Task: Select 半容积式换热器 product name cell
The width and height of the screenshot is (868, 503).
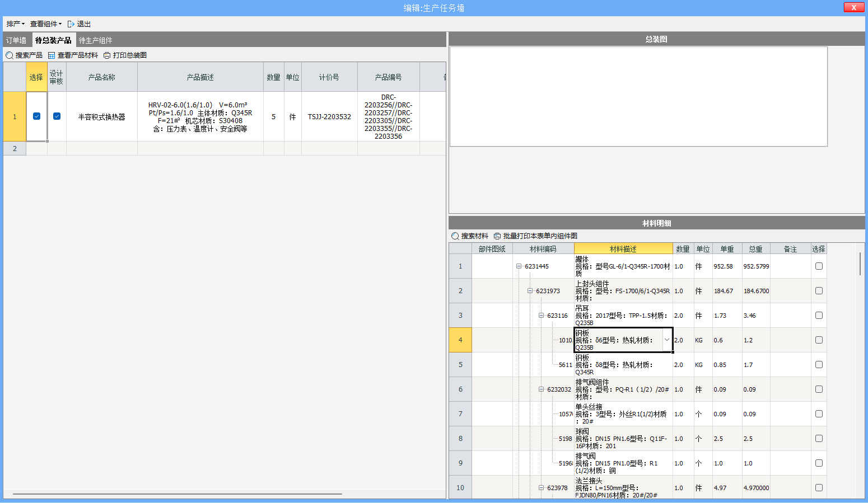Action: click(x=102, y=116)
